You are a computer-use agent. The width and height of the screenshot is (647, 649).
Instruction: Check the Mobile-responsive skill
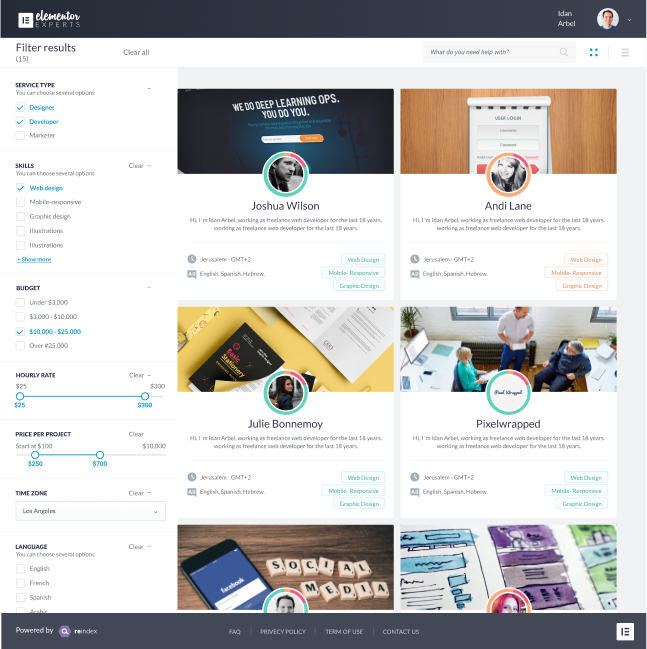(x=20, y=202)
